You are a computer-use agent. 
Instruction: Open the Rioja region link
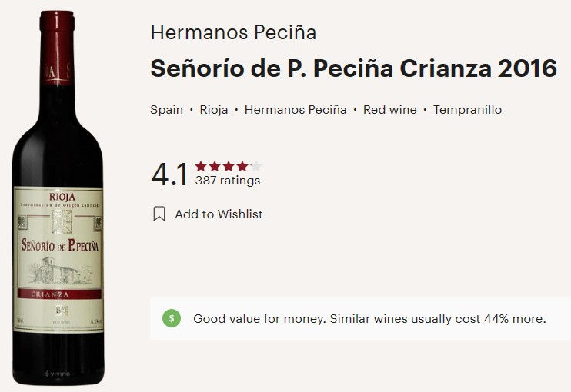tap(214, 110)
